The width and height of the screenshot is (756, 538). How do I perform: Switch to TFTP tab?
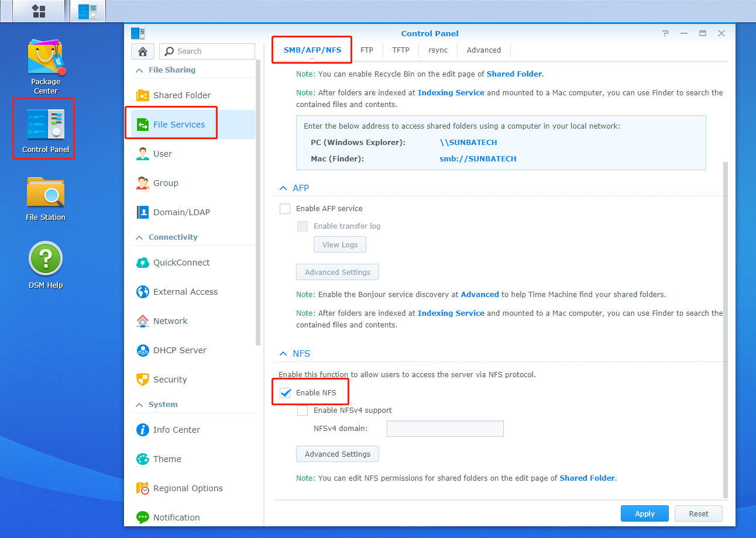pos(401,50)
